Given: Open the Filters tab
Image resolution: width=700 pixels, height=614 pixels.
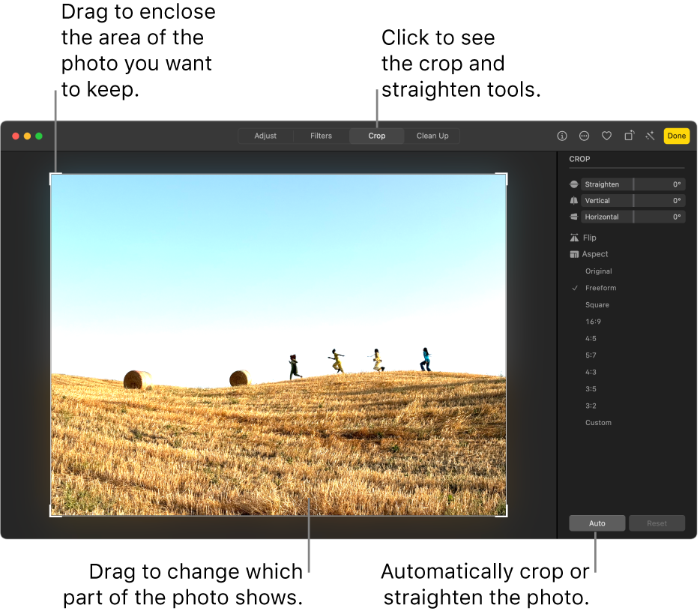Looking at the screenshot, I should tap(321, 136).
